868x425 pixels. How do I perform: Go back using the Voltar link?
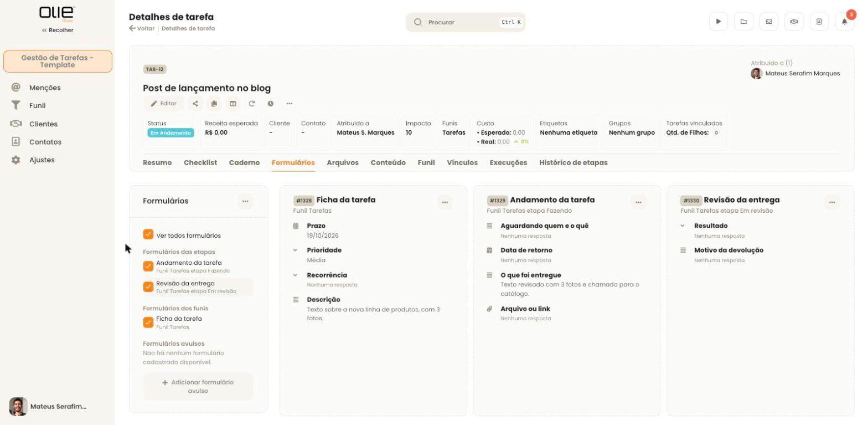[142, 28]
